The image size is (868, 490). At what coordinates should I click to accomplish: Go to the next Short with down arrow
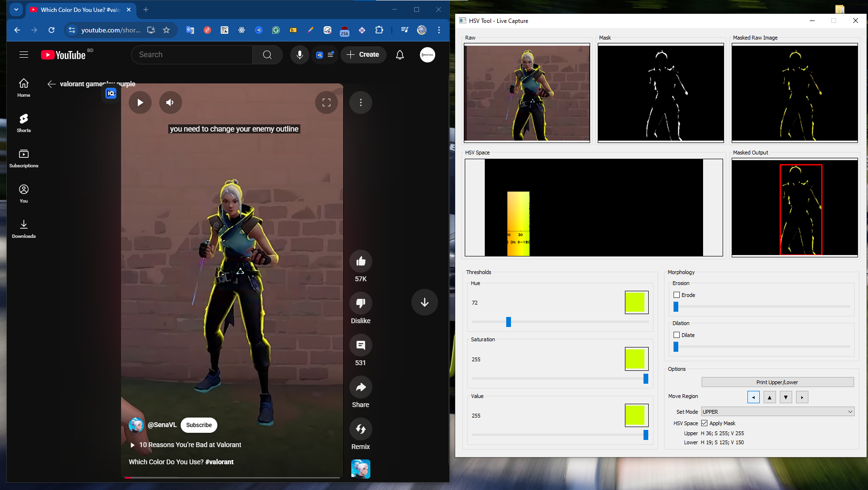(x=425, y=302)
